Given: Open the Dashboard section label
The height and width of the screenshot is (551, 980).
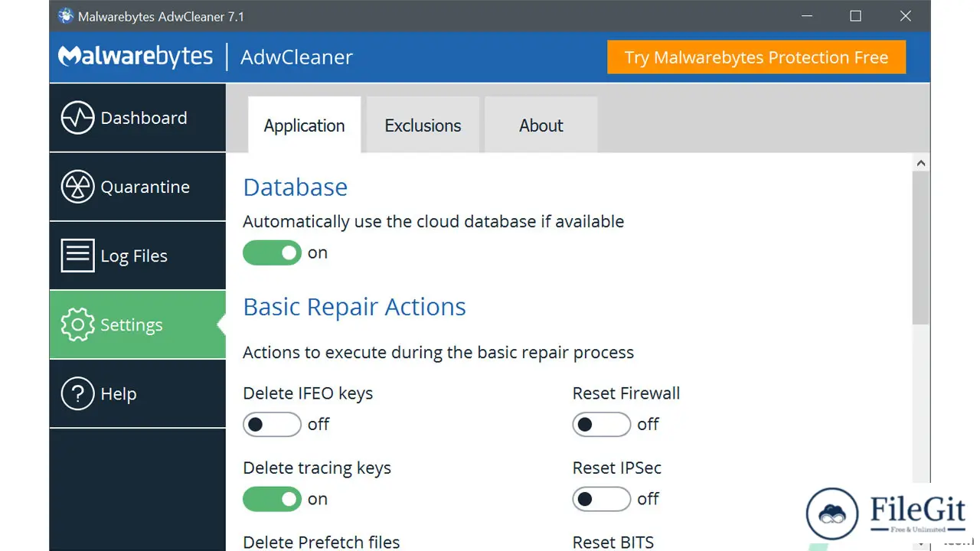Looking at the screenshot, I should [144, 118].
